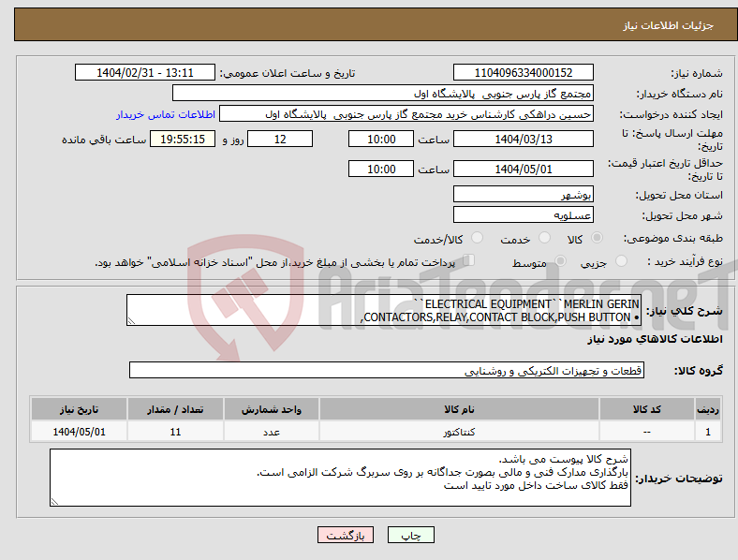This screenshot has height=560, width=738.
Task: Grab the buyer notes resize handle
Action: pos(54,502)
